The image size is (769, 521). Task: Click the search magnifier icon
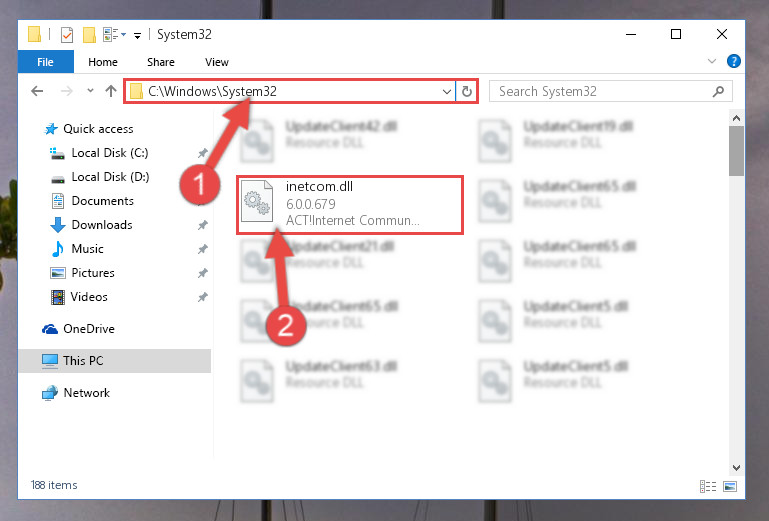pos(718,91)
